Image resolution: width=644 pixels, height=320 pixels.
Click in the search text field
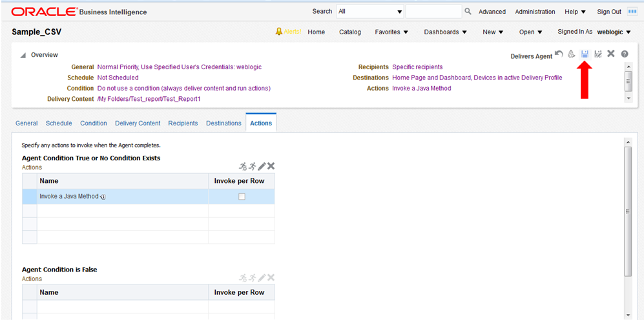point(433,12)
